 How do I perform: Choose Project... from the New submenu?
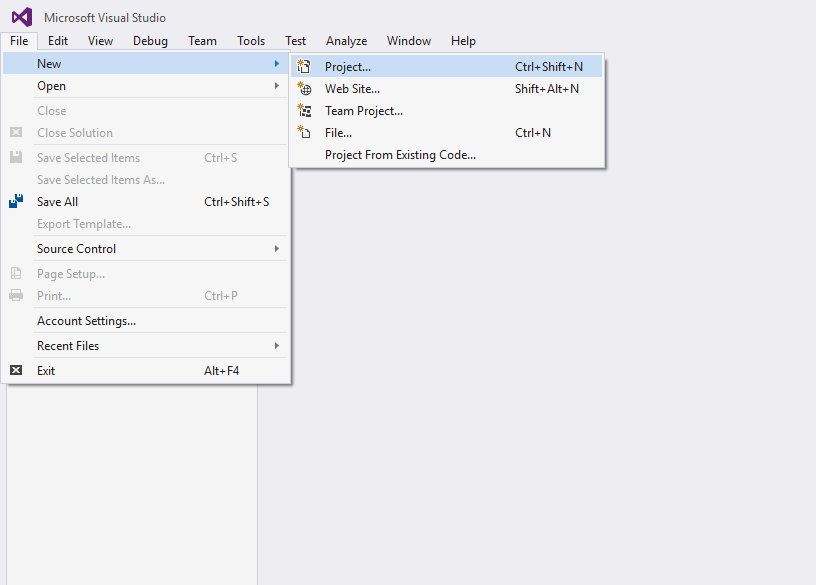(447, 67)
